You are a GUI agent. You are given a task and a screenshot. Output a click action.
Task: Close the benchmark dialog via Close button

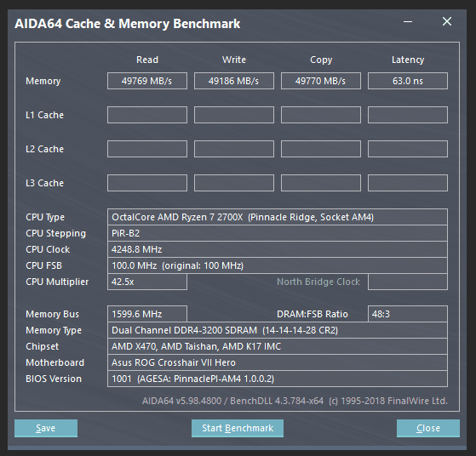[428, 428]
